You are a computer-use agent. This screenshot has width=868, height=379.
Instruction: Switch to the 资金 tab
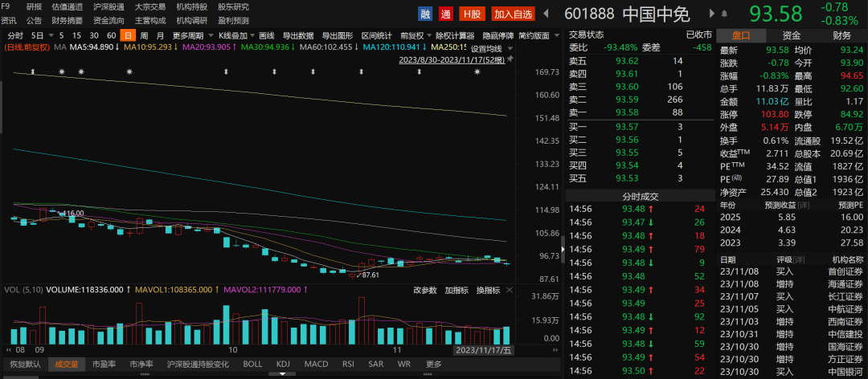coord(792,36)
